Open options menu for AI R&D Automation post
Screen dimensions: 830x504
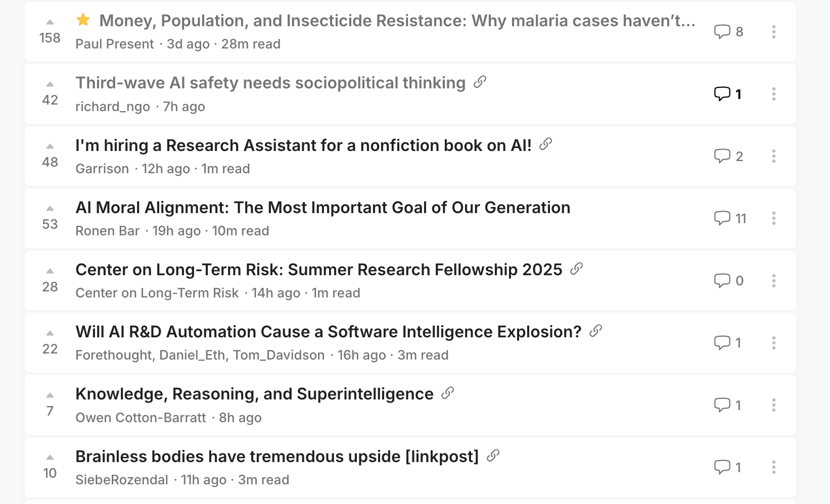(x=774, y=343)
